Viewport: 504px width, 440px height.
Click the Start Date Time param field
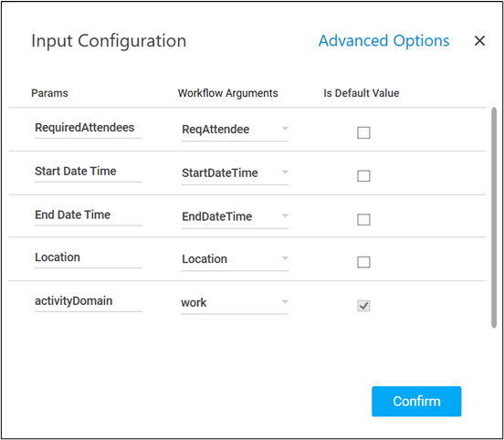point(89,172)
